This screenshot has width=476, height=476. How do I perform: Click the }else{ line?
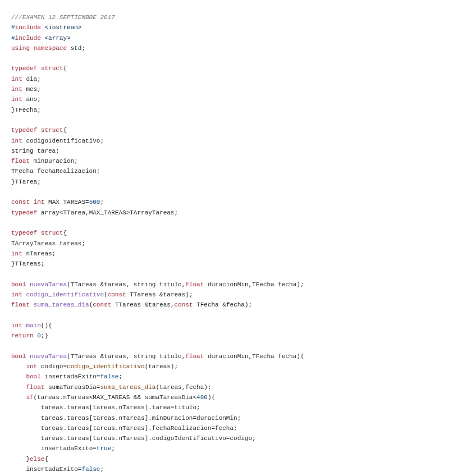pyautogui.click(x=37, y=459)
